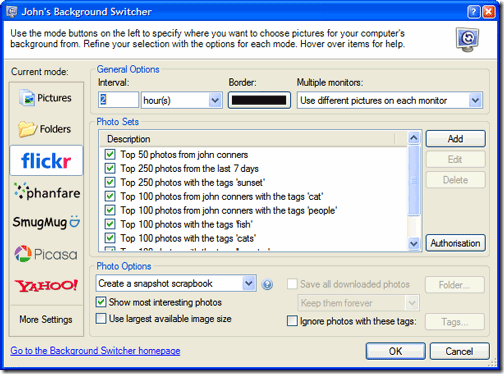Toggle Show most interesting photos
504x374 pixels.
tap(101, 302)
